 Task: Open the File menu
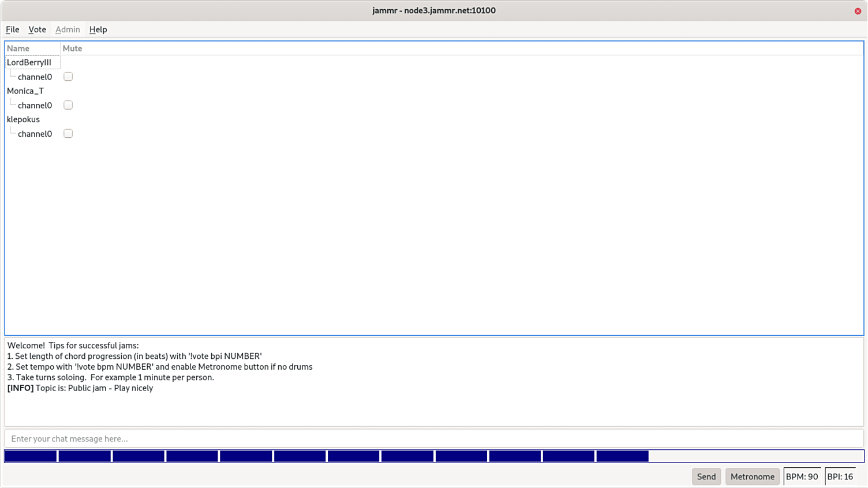tap(12, 29)
